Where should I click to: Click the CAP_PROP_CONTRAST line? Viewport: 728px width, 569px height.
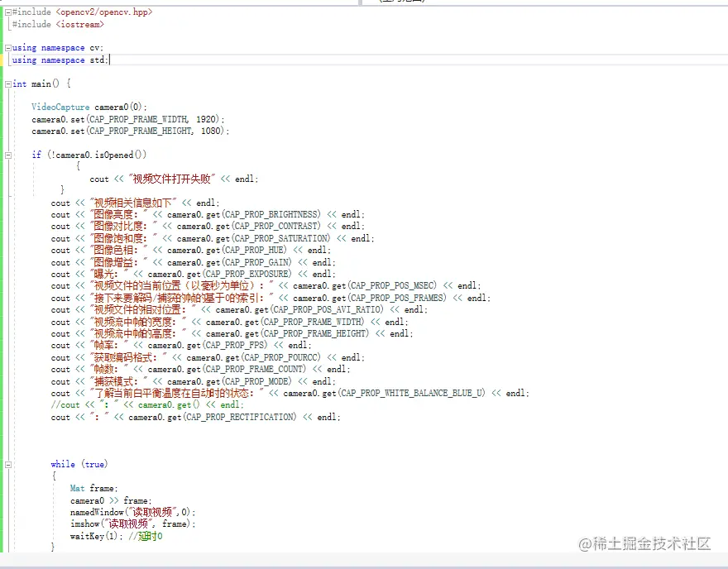208,226
